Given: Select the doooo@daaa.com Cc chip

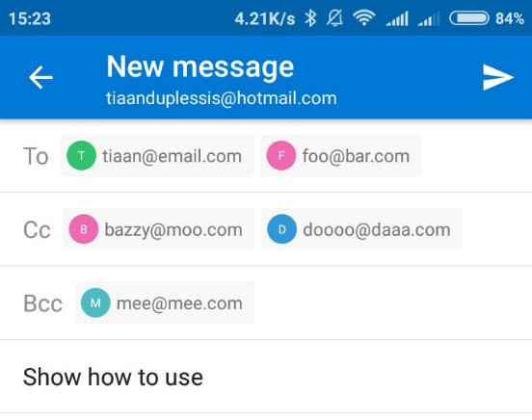Looking at the screenshot, I should pyautogui.click(x=361, y=229).
